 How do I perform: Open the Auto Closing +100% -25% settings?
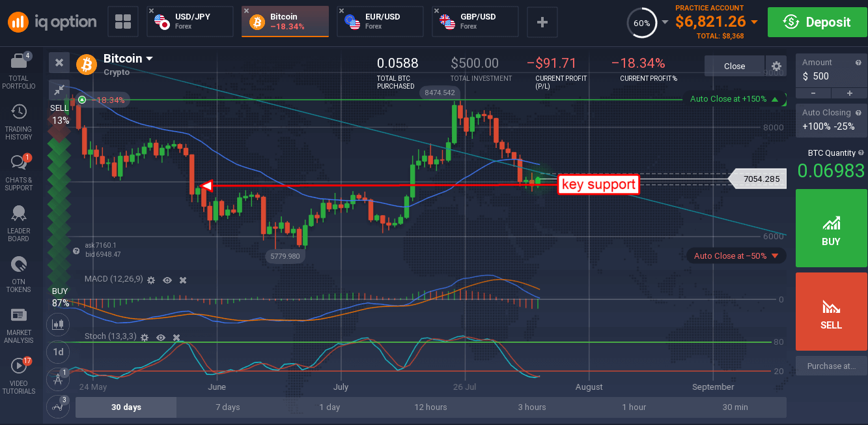pyautogui.click(x=831, y=120)
